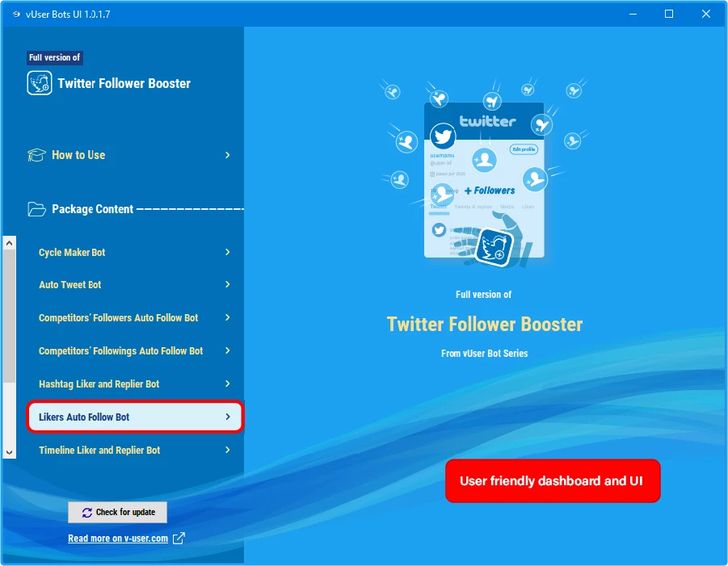Click the graduation cap How to Use icon
Image resolution: width=728 pixels, height=566 pixels.
coord(36,155)
